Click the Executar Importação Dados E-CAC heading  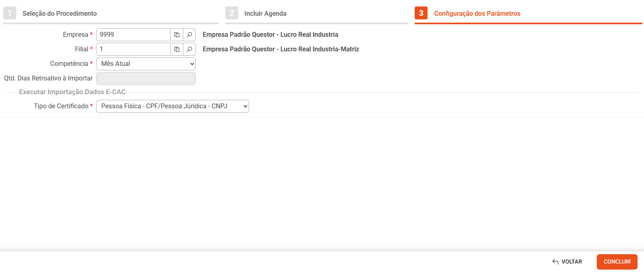[72, 92]
